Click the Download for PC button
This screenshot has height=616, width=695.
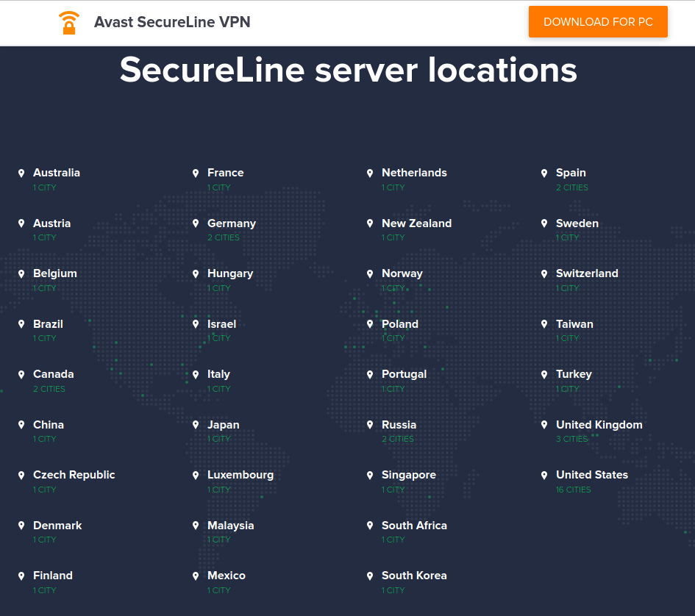(x=598, y=22)
